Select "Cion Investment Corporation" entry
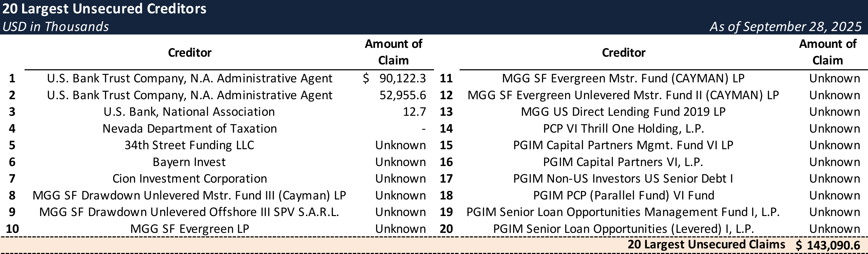This screenshot has height=254, width=868. [189, 178]
